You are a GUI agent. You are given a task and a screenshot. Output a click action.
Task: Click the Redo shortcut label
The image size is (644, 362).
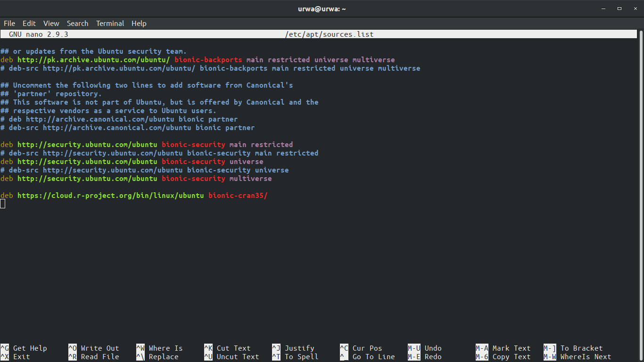tap(433, 357)
